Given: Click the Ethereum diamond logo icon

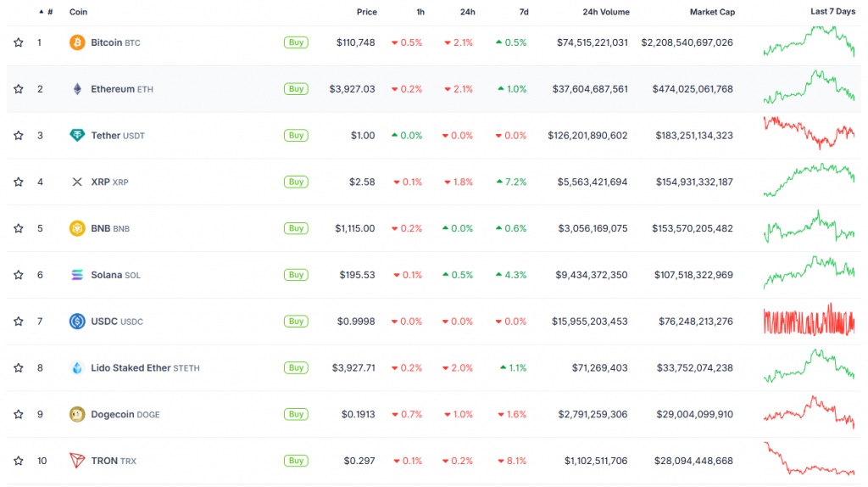Looking at the screenshot, I should (77, 89).
